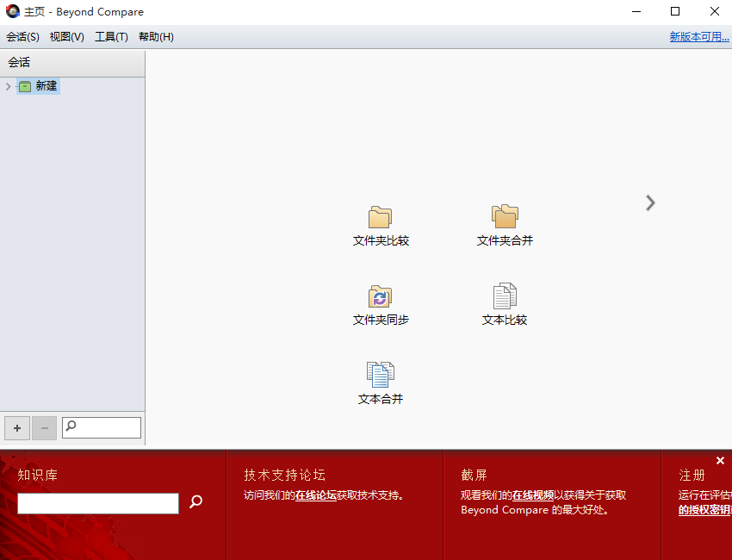This screenshot has height=560, width=732.
Task: Open the 在线视频 online video link
Action: 533,495
